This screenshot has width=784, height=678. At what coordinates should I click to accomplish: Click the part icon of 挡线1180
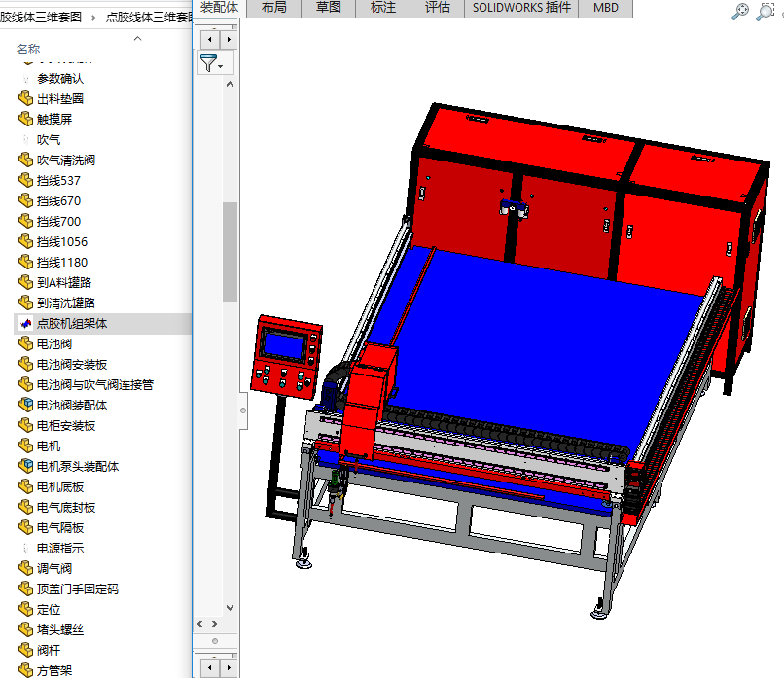click(x=26, y=262)
